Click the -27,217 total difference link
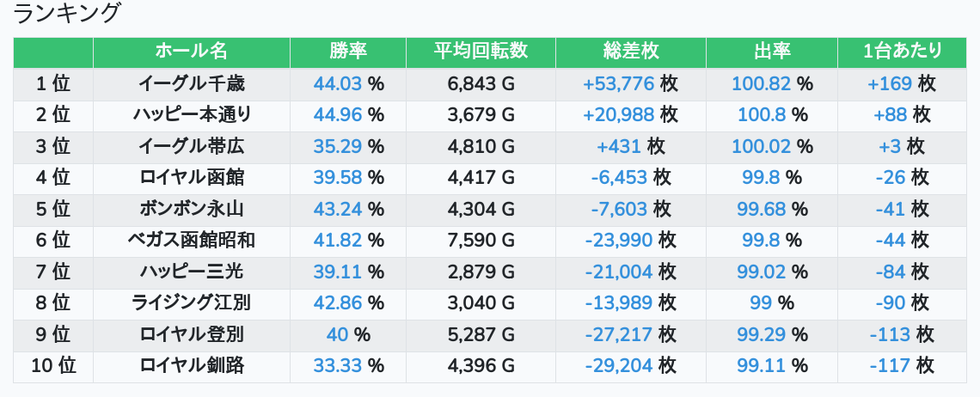Screen dimensions: 980x397 618,334
